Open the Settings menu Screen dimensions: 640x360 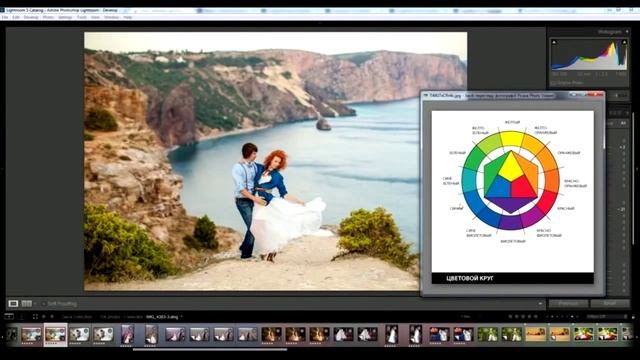point(65,18)
